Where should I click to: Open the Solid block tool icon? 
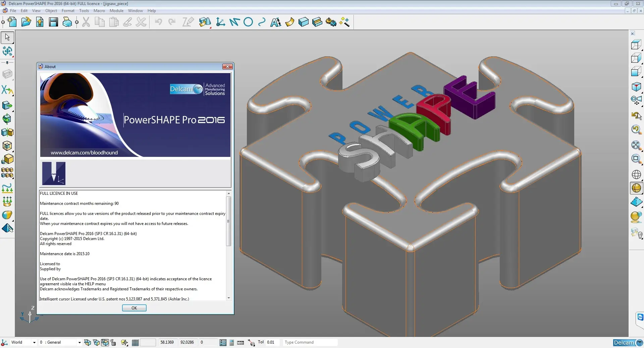coord(303,22)
